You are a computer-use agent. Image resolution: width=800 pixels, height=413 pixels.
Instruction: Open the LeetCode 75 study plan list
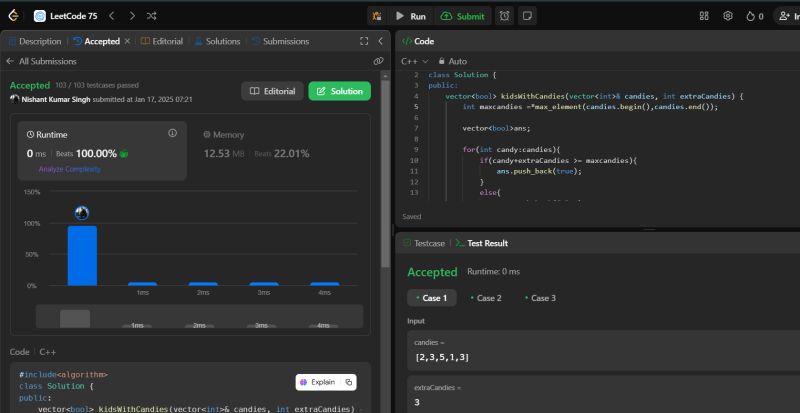tap(66, 16)
